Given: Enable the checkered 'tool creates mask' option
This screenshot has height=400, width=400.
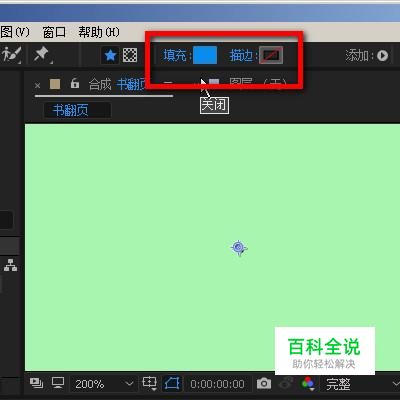Looking at the screenshot, I should (x=130, y=55).
